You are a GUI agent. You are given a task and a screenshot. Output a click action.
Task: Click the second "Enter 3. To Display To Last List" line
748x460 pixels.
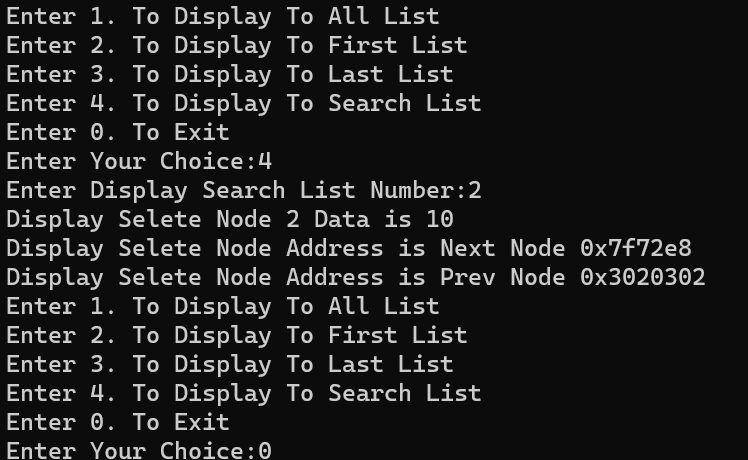click(229, 364)
